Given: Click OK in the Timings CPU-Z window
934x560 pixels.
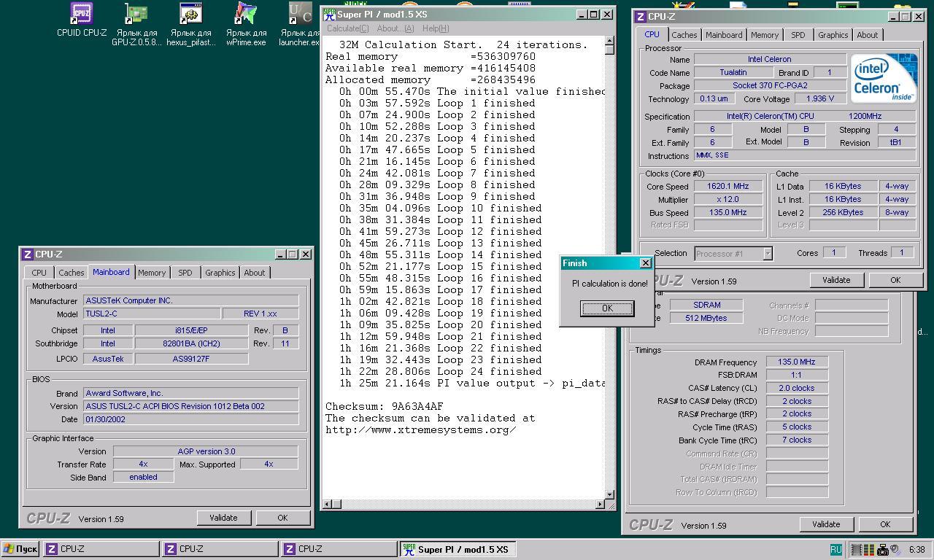Looking at the screenshot, I should click(x=885, y=524).
